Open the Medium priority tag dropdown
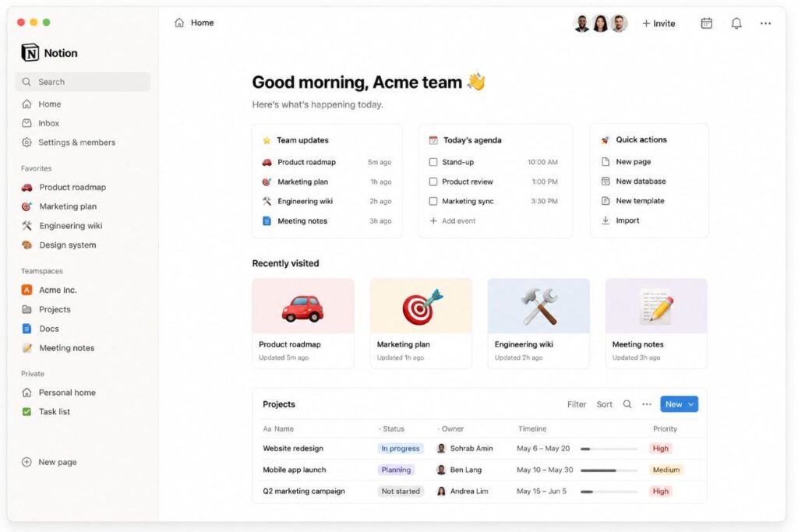The height and width of the screenshot is (532, 798). pos(666,470)
